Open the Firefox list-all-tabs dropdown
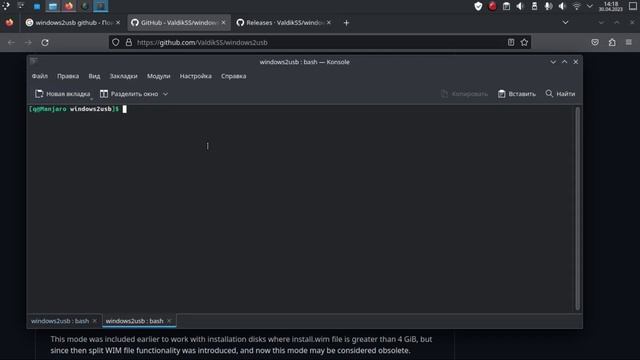This screenshot has height=360, width=640. coord(565,23)
